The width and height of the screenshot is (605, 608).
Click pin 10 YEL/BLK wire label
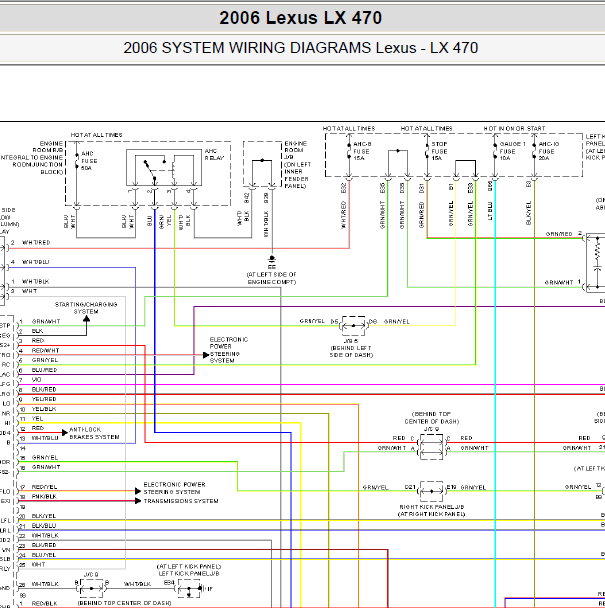click(44, 409)
